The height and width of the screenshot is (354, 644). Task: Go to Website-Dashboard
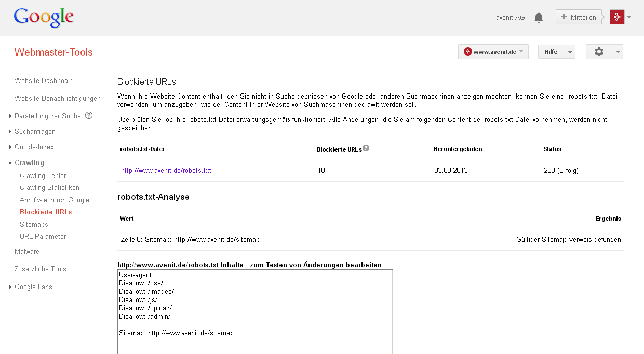pyautogui.click(x=44, y=81)
